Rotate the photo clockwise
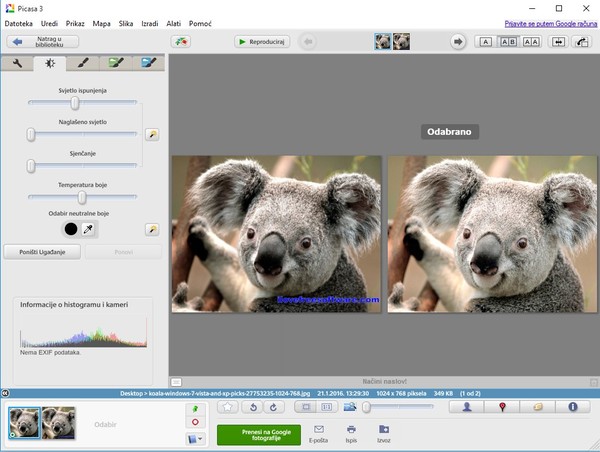 click(x=273, y=407)
